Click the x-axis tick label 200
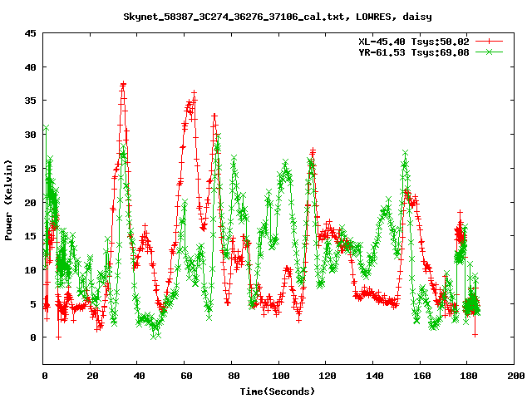 (x=515, y=376)
